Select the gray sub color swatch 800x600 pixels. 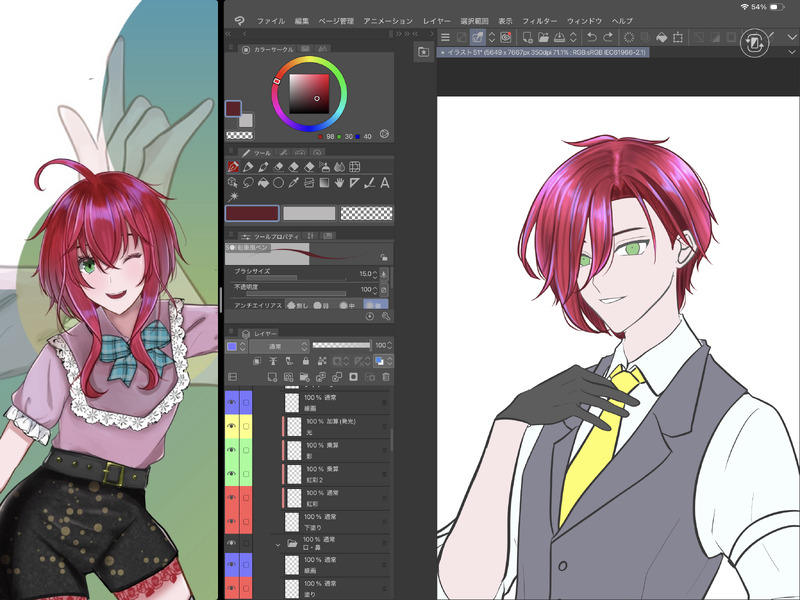click(x=309, y=213)
